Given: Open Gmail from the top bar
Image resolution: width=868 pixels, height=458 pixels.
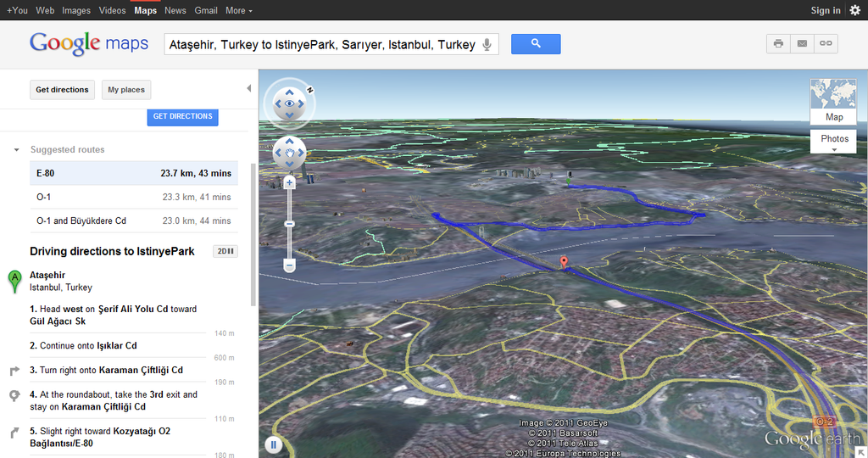Looking at the screenshot, I should point(206,10).
